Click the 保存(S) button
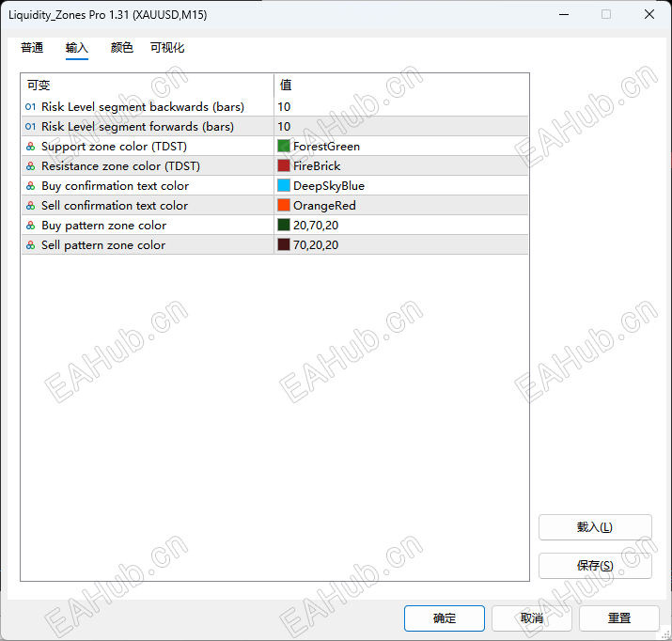The height and width of the screenshot is (641, 672). (595, 566)
